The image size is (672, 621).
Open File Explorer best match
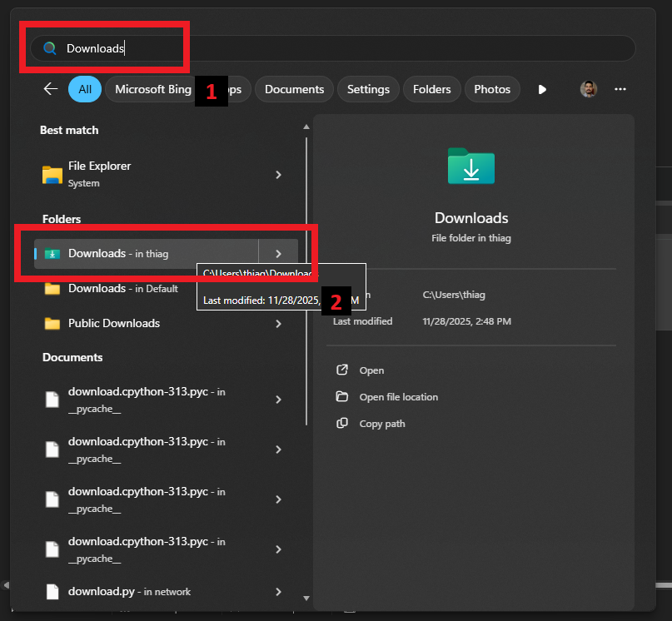(167, 175)
